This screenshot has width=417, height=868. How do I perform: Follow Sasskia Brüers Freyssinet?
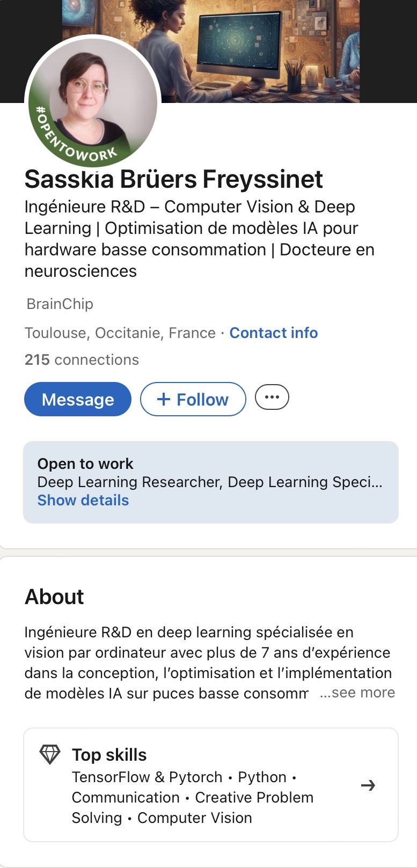click(x=193, y=399)
